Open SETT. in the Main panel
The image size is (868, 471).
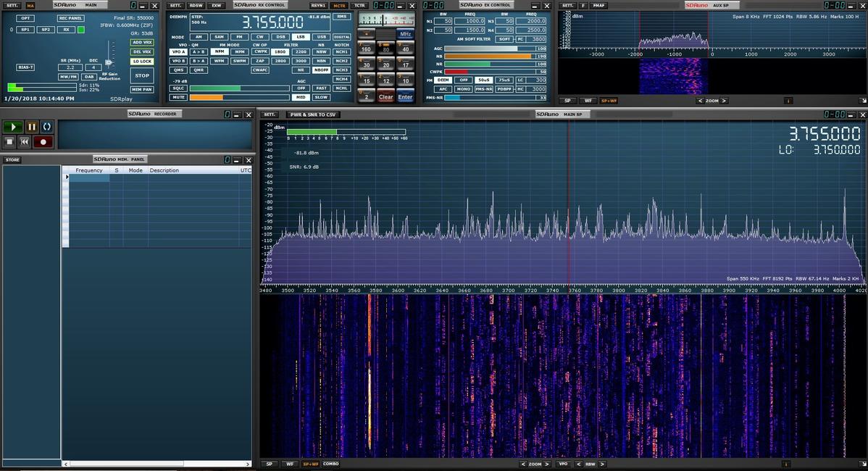pos(12,5)
